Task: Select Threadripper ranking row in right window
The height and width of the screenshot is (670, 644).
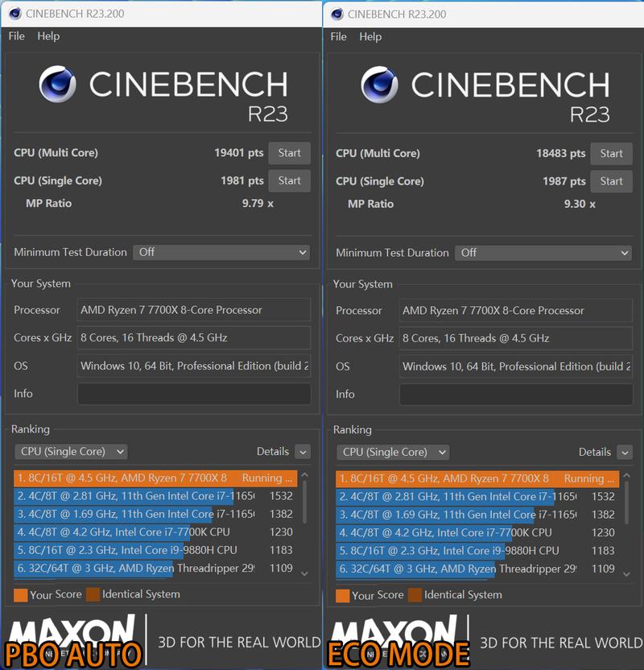Action: [477, 569]
